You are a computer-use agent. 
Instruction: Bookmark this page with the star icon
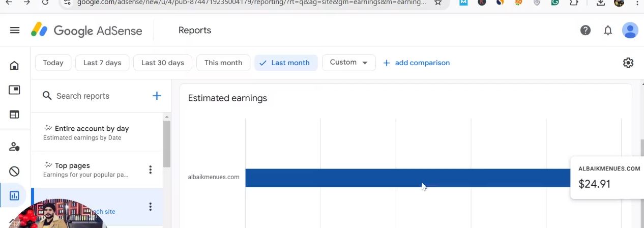(438, 2)
